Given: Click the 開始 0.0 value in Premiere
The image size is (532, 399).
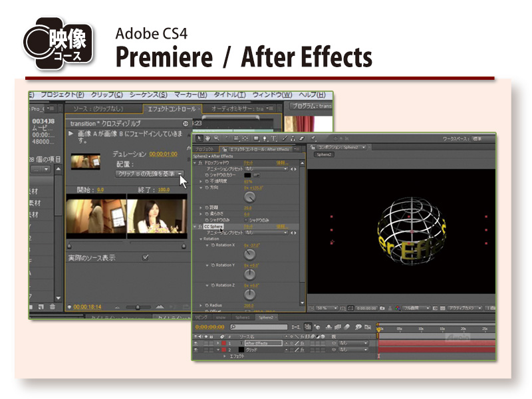Looking at the screenshot, I should [x=100, y=190].
